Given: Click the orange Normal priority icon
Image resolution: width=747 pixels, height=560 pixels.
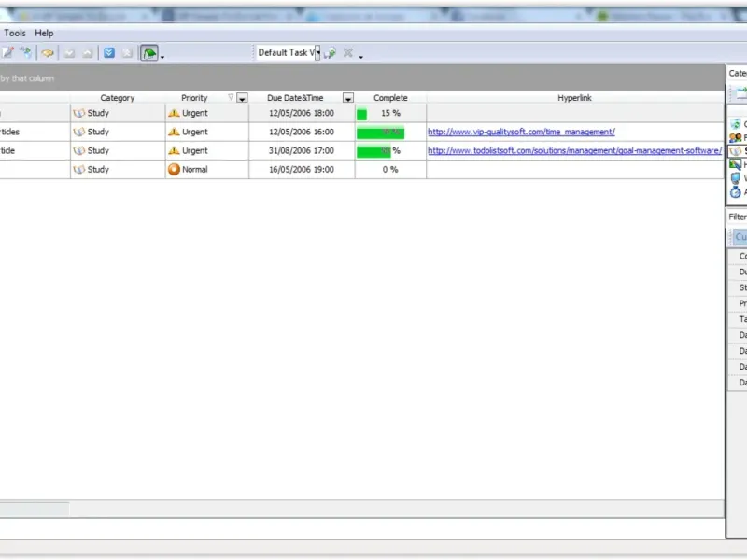Looking at the screenshot, I should (x=174, y=170).
